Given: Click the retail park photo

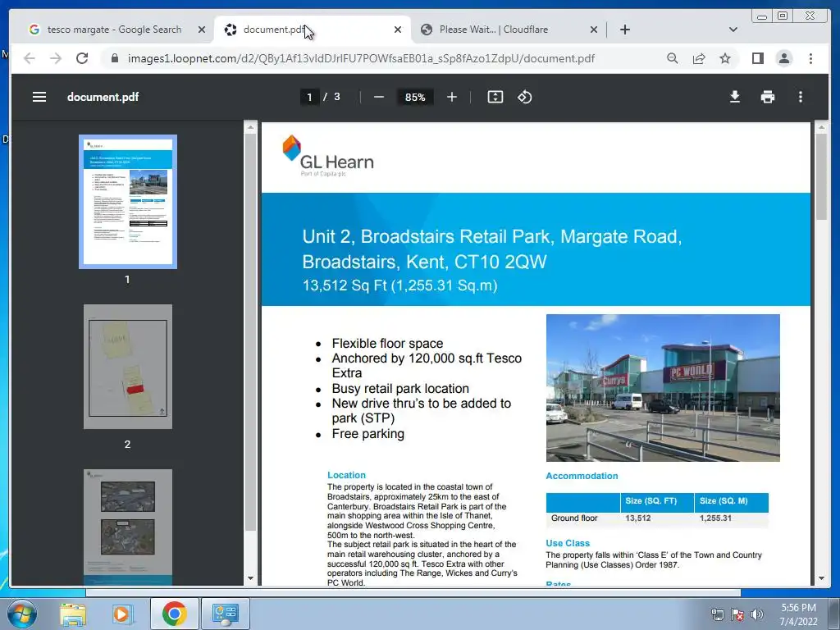Looking at the screenshot, I should 663,388.
